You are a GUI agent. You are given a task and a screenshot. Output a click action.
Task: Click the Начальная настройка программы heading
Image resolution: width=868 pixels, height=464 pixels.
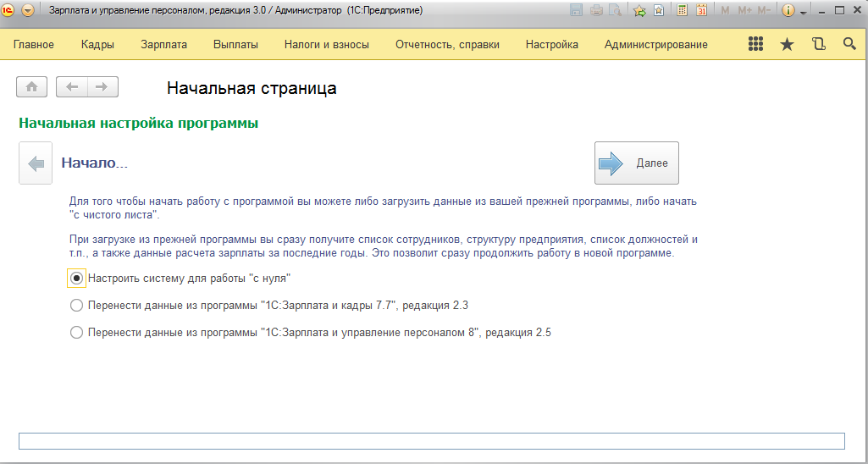138,123
